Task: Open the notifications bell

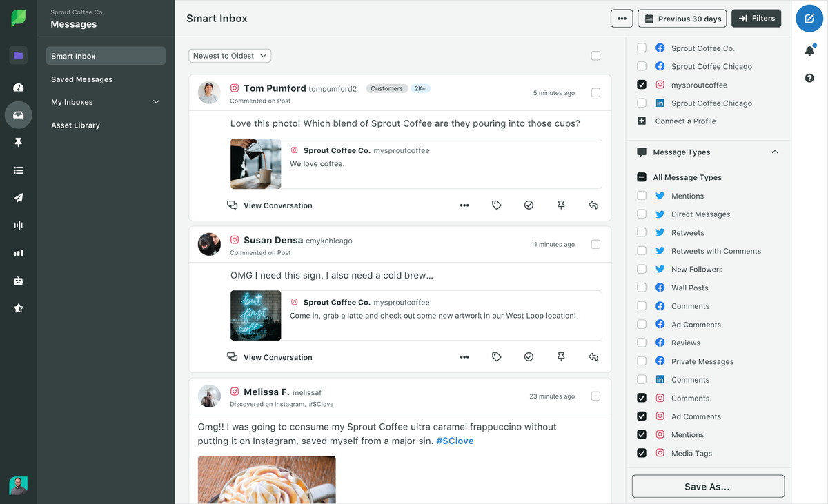Action: pos(809,50)
